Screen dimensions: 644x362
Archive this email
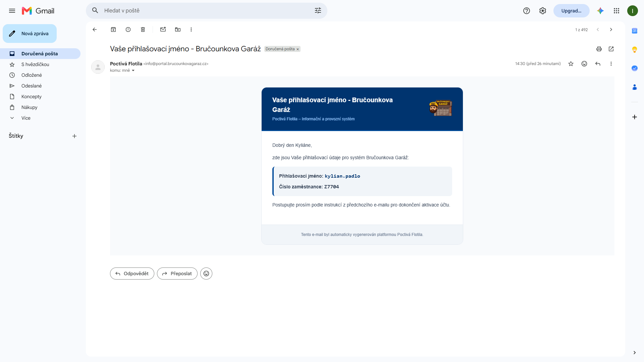click(113, 29)
